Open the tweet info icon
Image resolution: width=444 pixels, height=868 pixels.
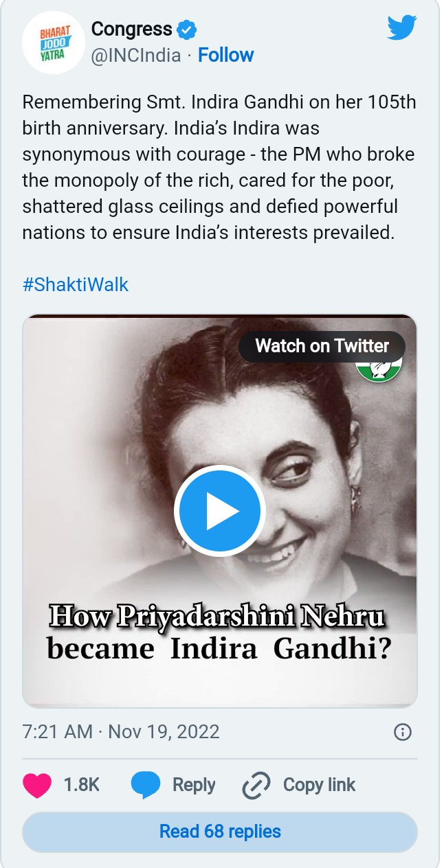pyautogui.click(x=402, y=732)
